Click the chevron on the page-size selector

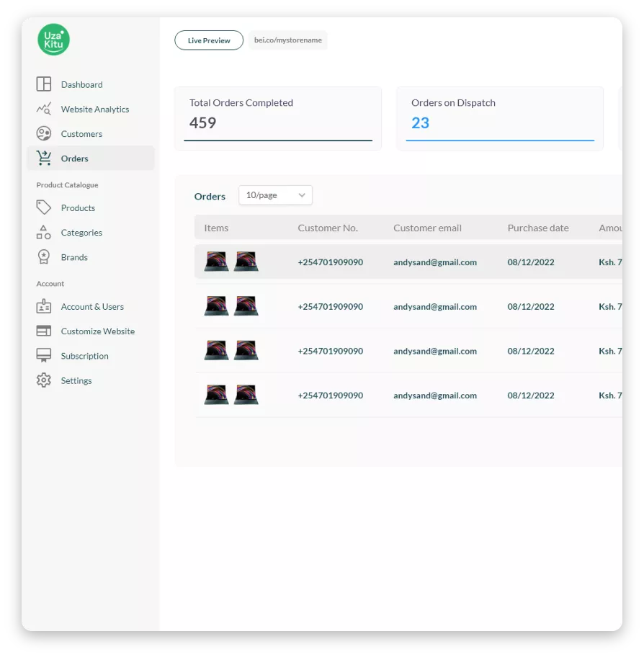pyautogui.click(x=301, y=195)
